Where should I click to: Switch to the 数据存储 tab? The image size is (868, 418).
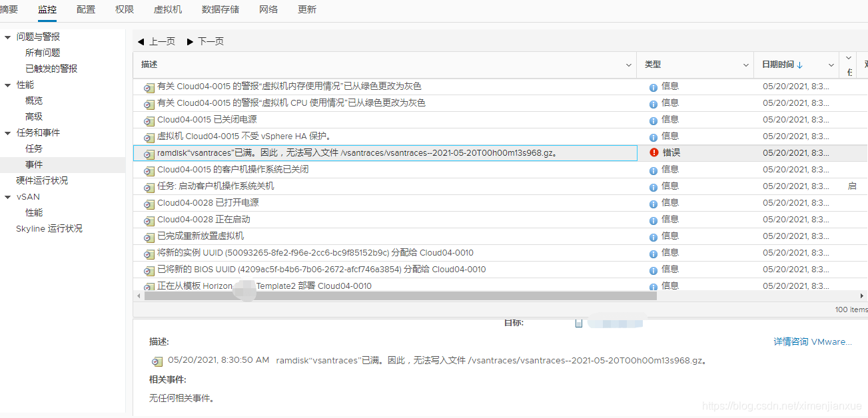[220, 9]
